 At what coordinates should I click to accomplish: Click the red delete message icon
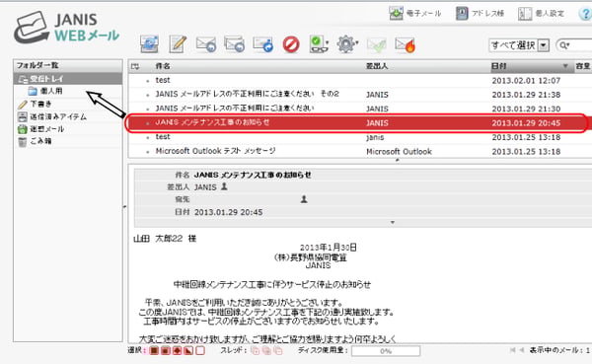291,44
